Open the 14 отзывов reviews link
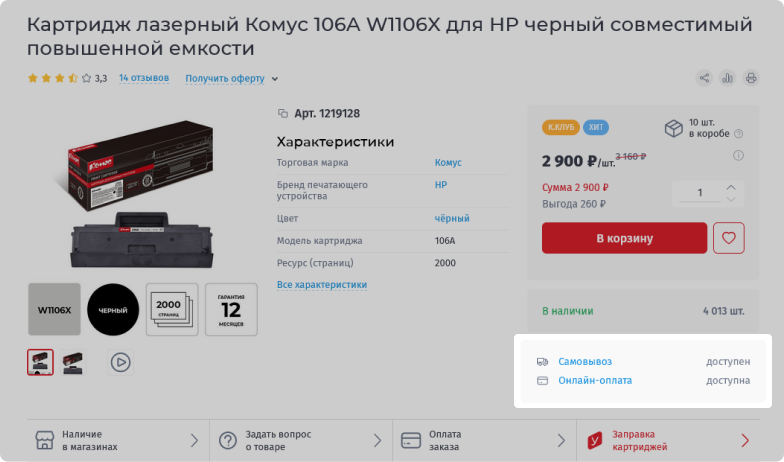Image resolution: width=784 pixels, height=462 pixels. coord(144,78)
